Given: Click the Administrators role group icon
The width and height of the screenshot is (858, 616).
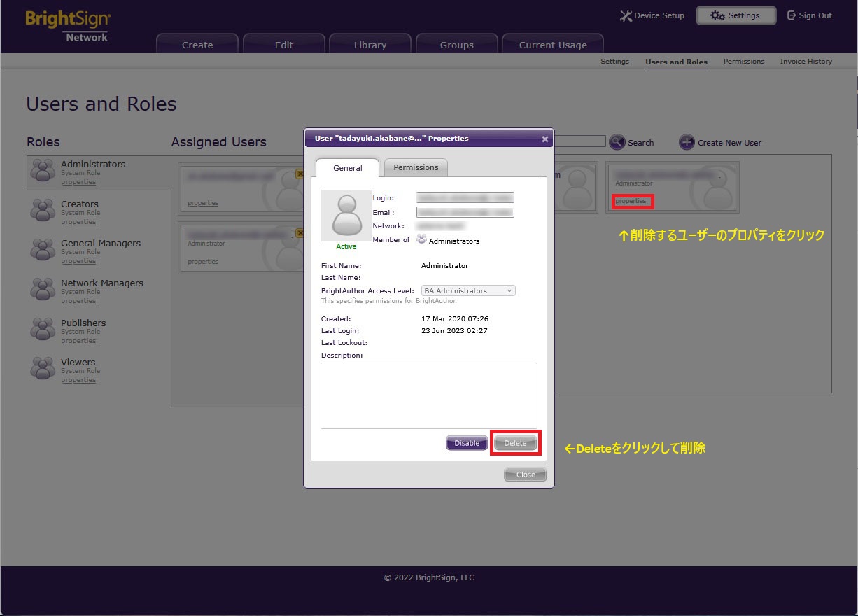Looking at the screenshot, I should pyautogui.click(x=43, y=171).
